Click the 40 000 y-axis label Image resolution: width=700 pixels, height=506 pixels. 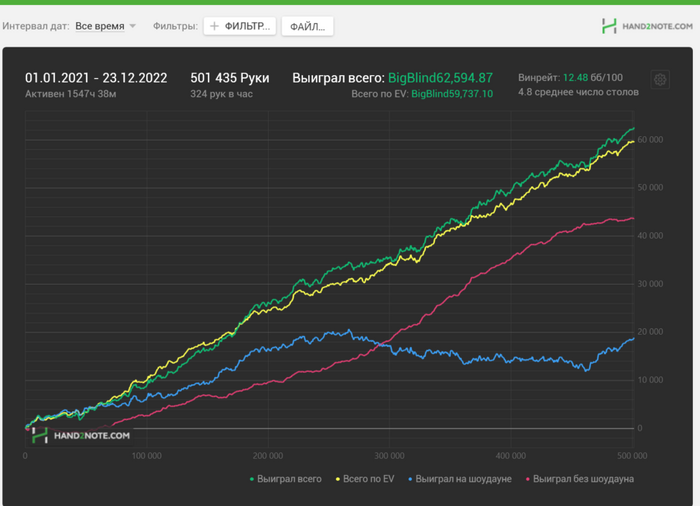650,236
